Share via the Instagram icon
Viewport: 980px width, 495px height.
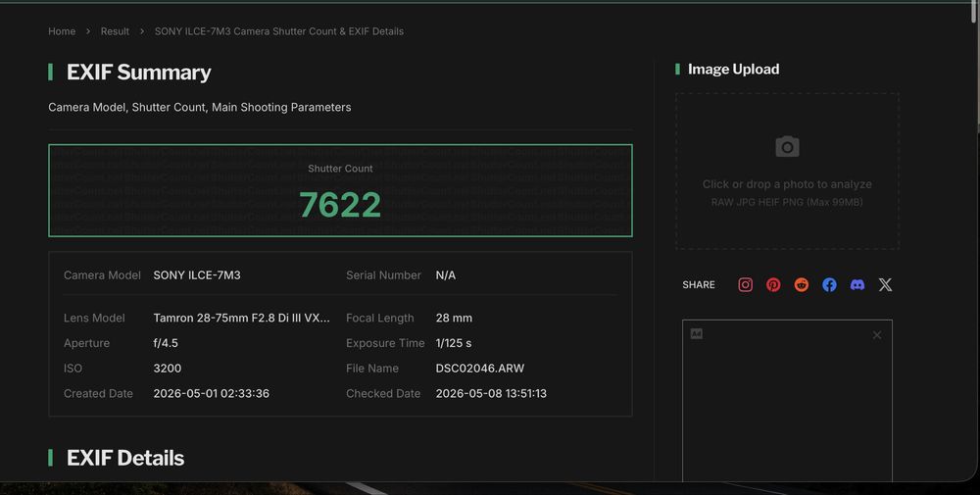[x=745, y=285]
